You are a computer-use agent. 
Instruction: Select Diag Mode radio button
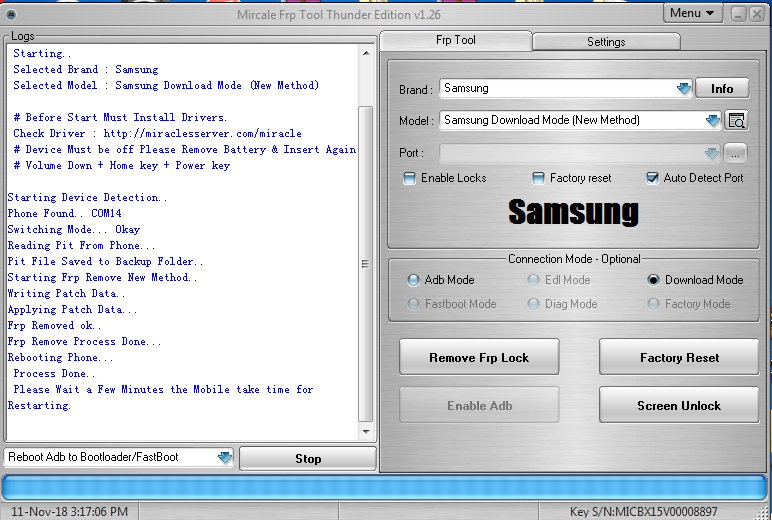coord(533,304)
